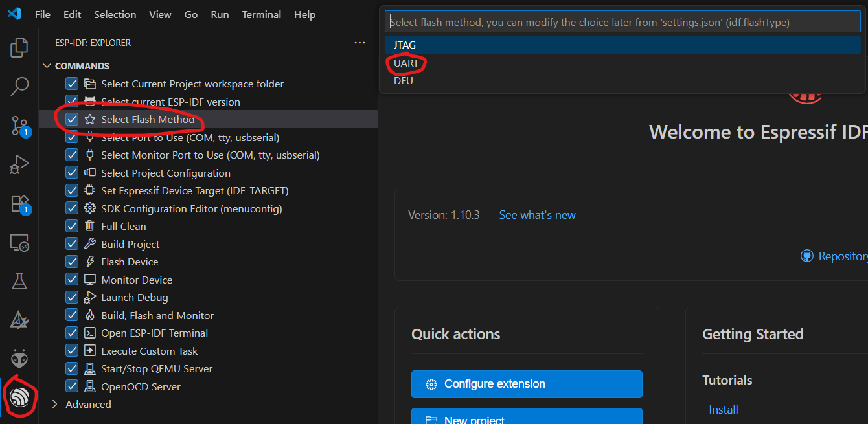Click the trash icon for Full Clean
The image size is (868, 424).
(90, 227)
